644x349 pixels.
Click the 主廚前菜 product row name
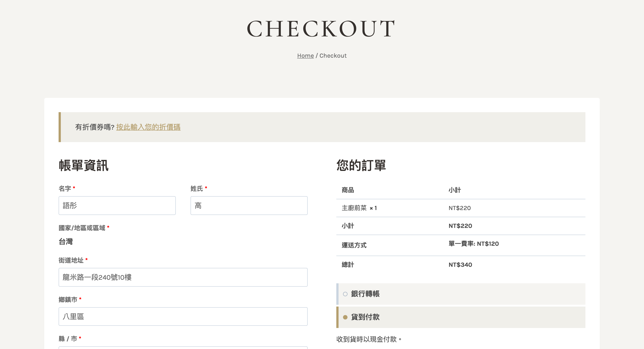click(354, 208)
